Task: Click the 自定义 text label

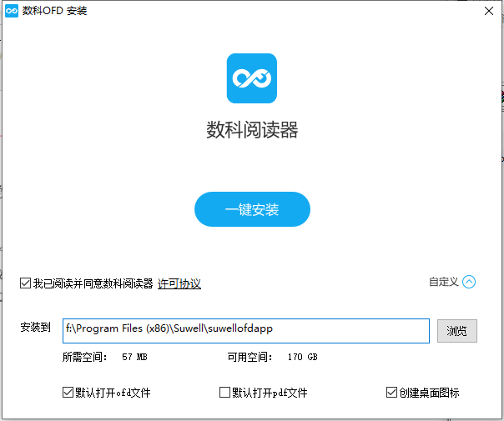Action: point(443,282)
